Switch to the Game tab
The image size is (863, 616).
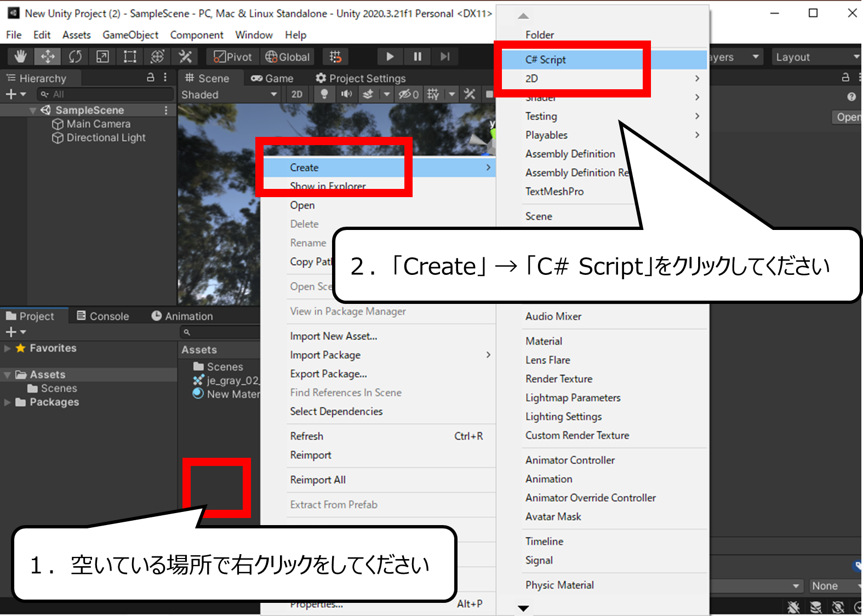272,78
